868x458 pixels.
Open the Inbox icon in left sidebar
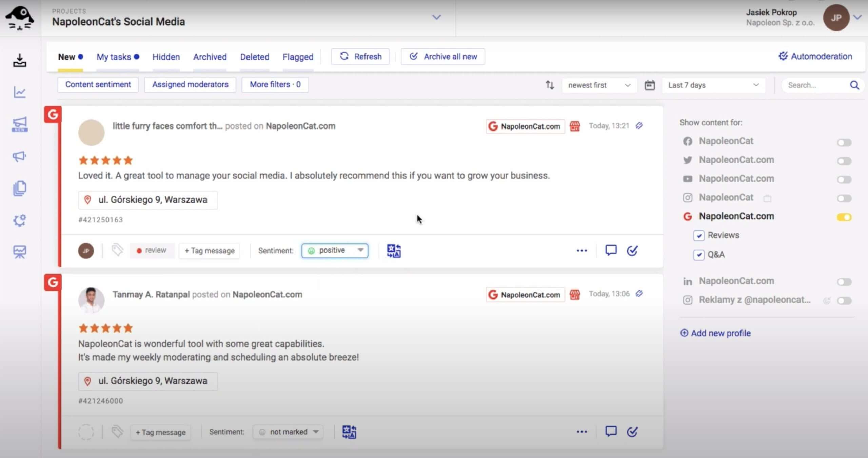point(20,60)
